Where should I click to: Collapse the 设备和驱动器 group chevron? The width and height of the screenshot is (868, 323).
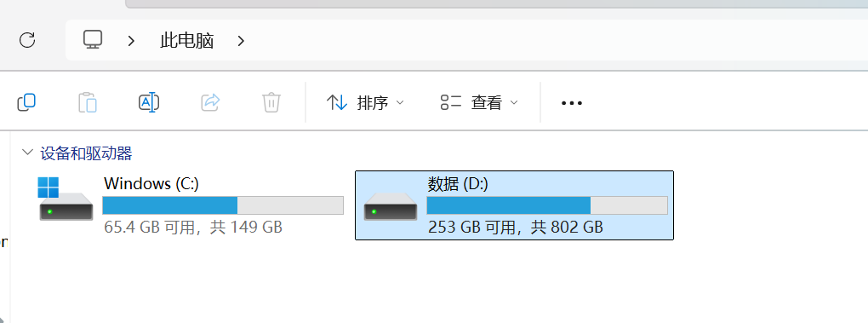point(26,153)
